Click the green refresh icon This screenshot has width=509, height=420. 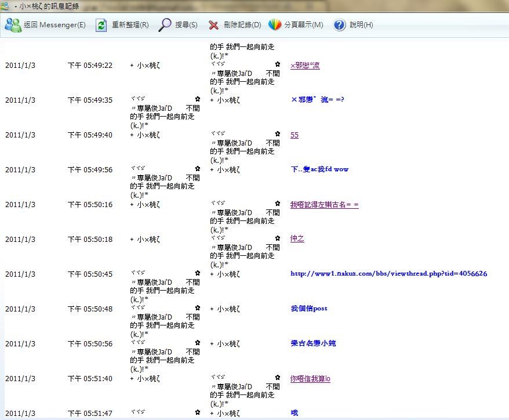click(101, 25)
